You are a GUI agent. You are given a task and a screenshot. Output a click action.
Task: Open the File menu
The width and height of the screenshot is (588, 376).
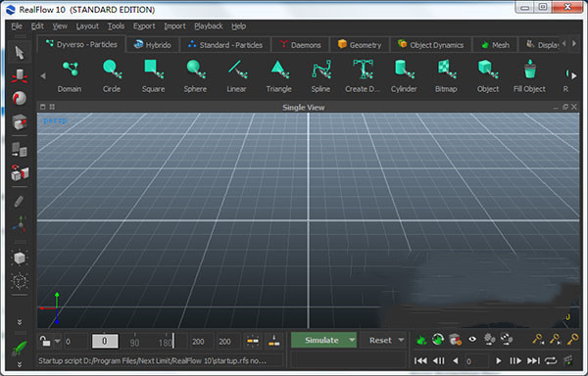click(x=17, y=26)
